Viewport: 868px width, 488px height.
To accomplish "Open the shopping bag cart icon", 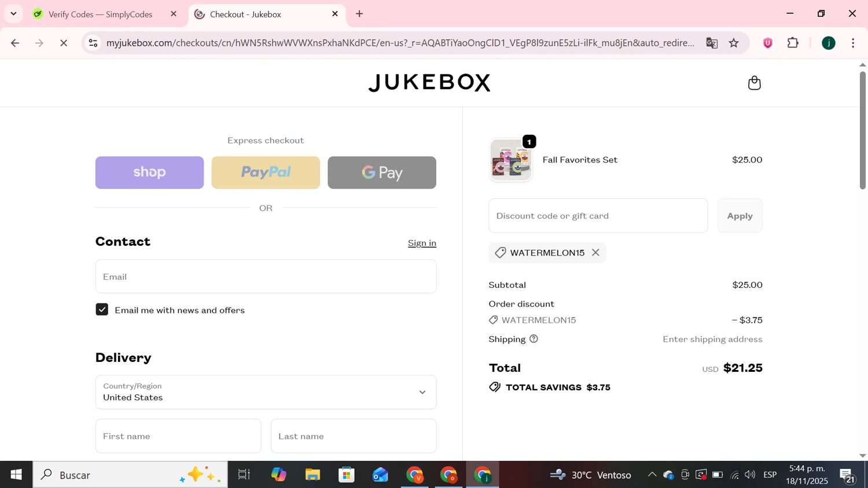I will [x=754, y=83].
